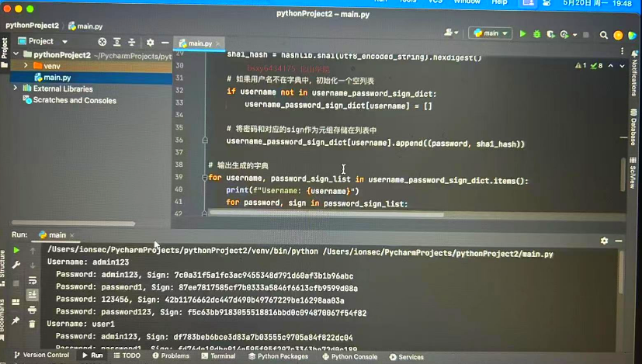Rerun the script in Run panel
642x364 pixels.
pos(16,251)
